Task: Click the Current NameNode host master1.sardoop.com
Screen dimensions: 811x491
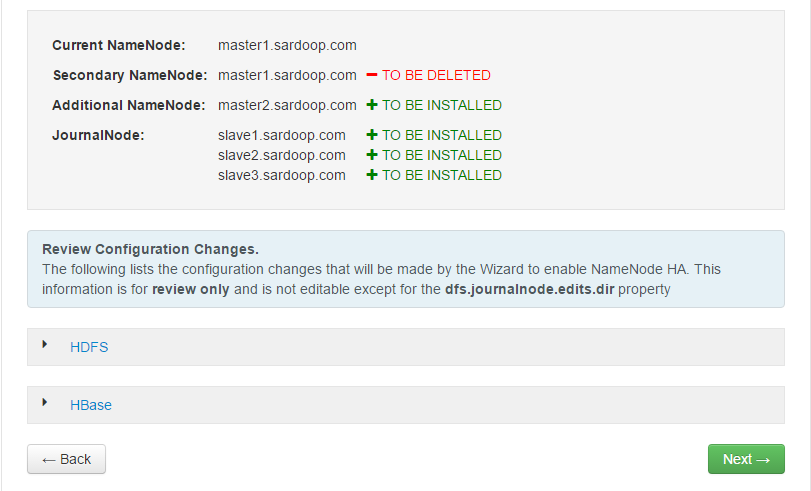Action: tap(287, 45)
